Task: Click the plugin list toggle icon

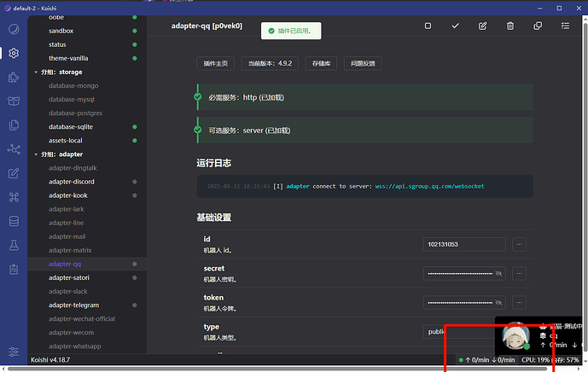Action: [565, 26]
